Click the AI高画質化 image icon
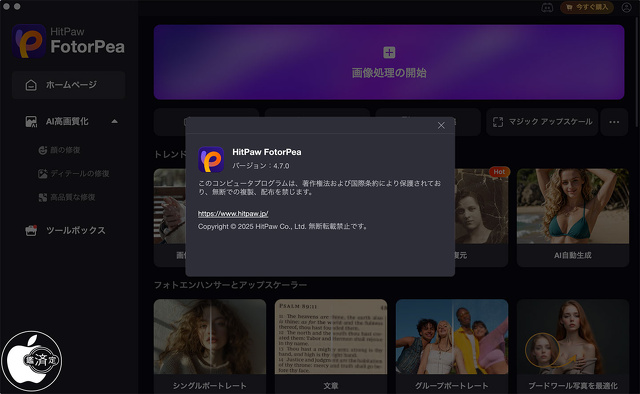 pyautogui.click(x=31, y=122)
